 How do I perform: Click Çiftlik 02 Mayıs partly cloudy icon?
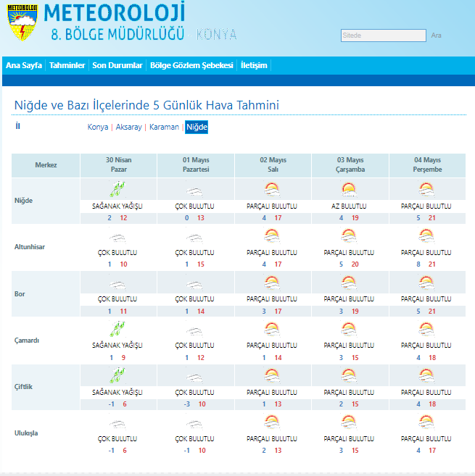click(x=272, y=375)
